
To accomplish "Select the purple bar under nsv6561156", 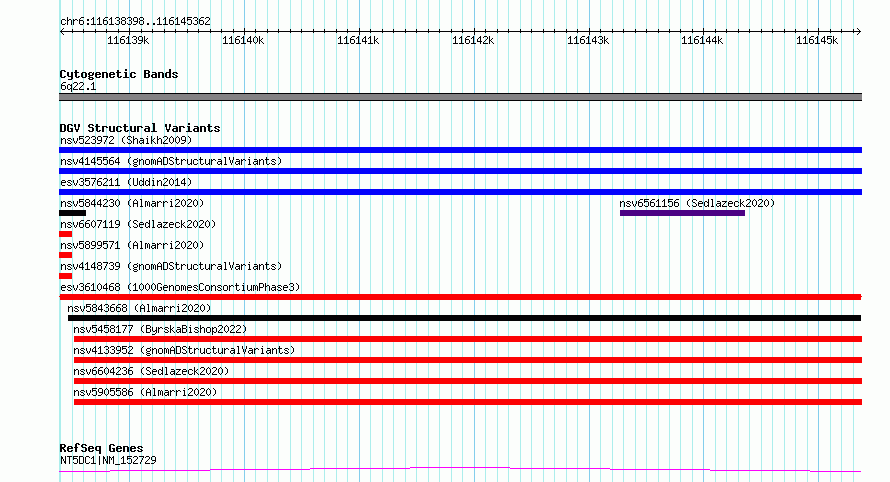I will pyautogui.click(x=682, y=213).
